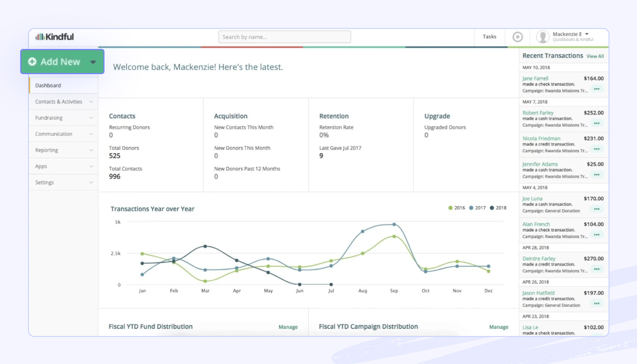
Task: Click the Last Gave Jul 2017 label
Action: (x=340, y=148)
